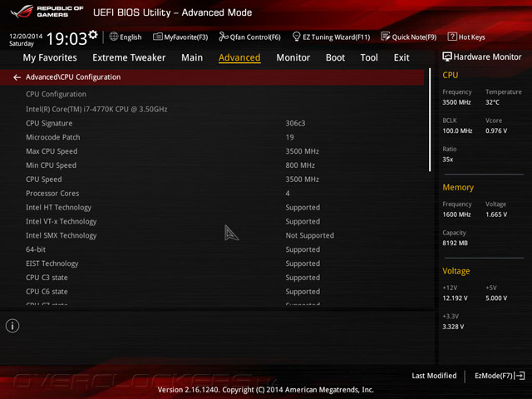The height and width of the screenshot is (399, 532).
Task: Open the Tool tab
Action: point(369,57)
